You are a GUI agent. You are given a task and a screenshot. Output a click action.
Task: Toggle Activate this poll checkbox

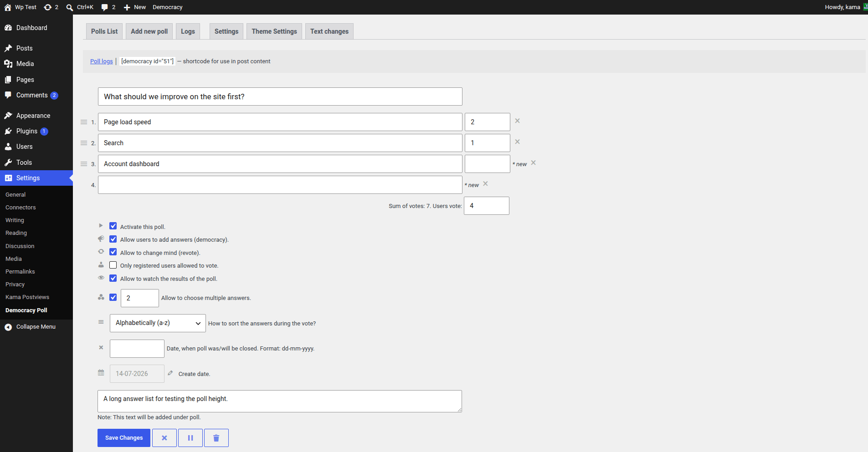coord(113,226)
